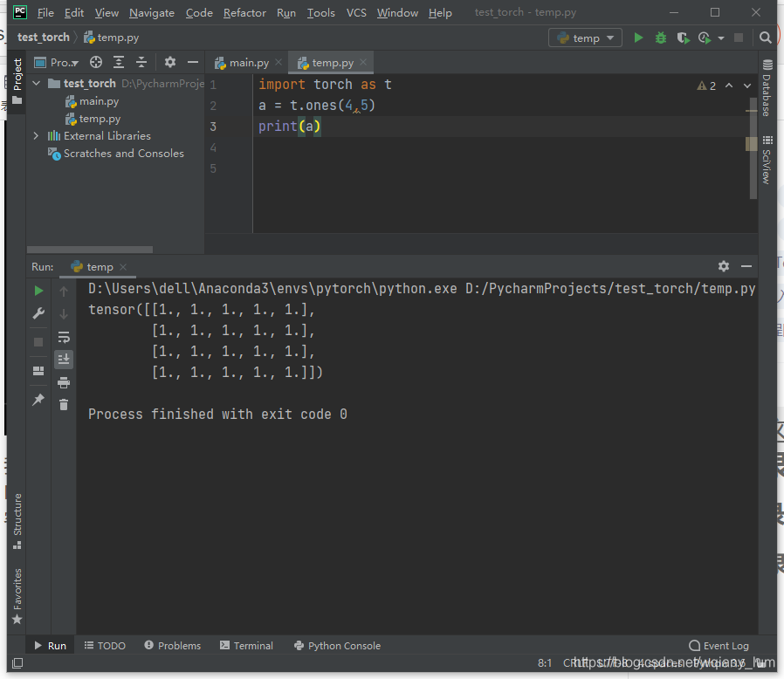The height and width of the screenshot is (679, 784).
Task: Run with coverage icon in toolbar
Action: tap(683, 38)
